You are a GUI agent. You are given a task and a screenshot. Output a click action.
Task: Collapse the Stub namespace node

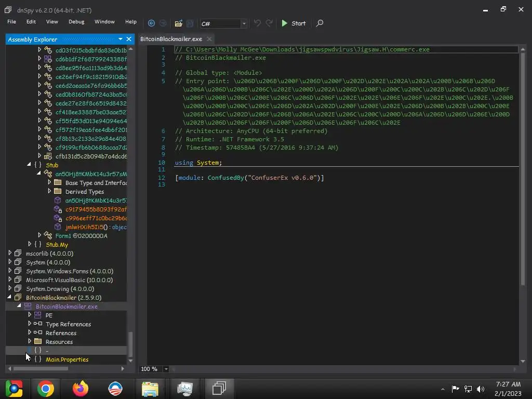pyautogui.click(x=29, y=165)
